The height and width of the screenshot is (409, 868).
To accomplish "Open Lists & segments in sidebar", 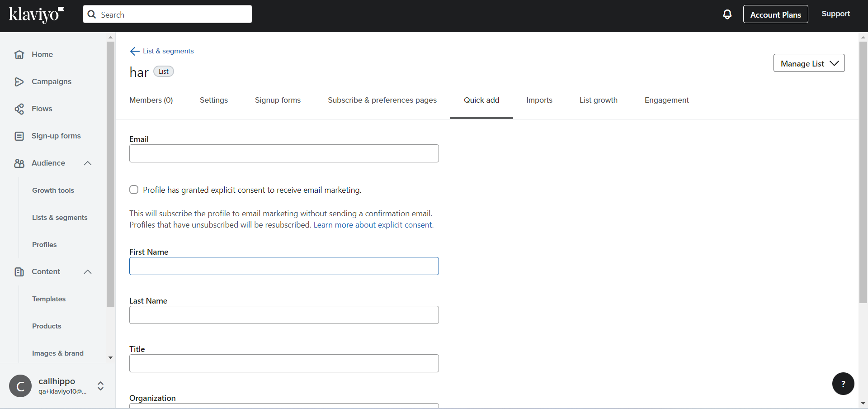I will click(x=60, y=218).
